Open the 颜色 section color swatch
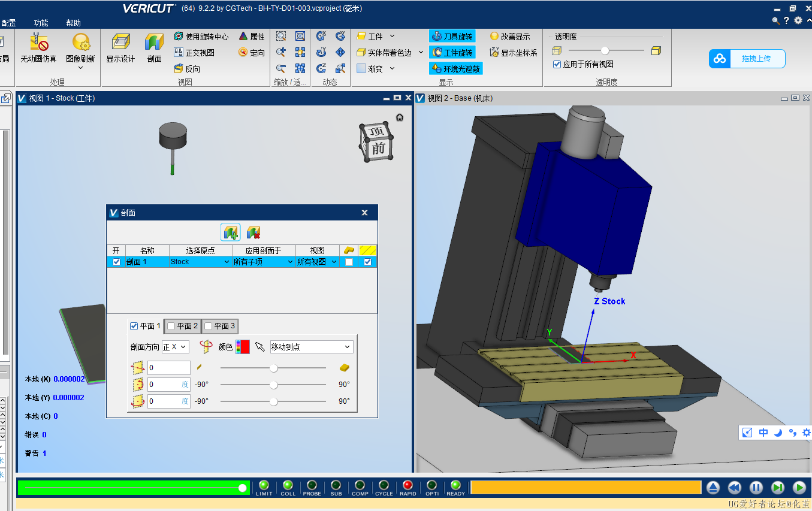 tap(243, 347)
